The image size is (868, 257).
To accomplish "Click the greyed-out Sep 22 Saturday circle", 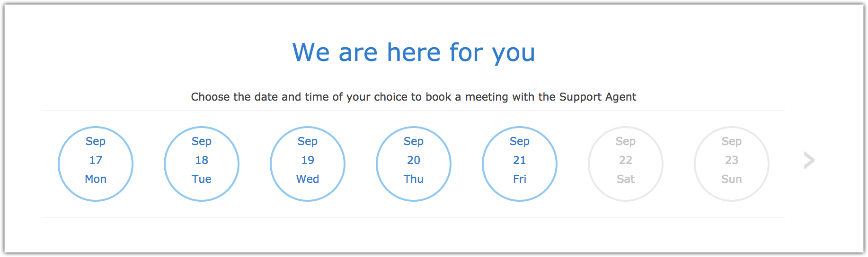I will [626, 164].
